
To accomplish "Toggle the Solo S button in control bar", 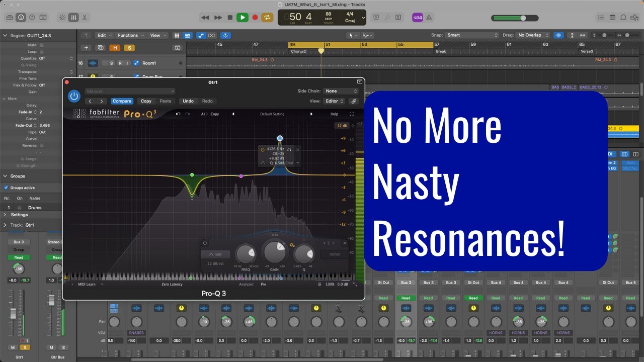I will click(x=397, y=17).
